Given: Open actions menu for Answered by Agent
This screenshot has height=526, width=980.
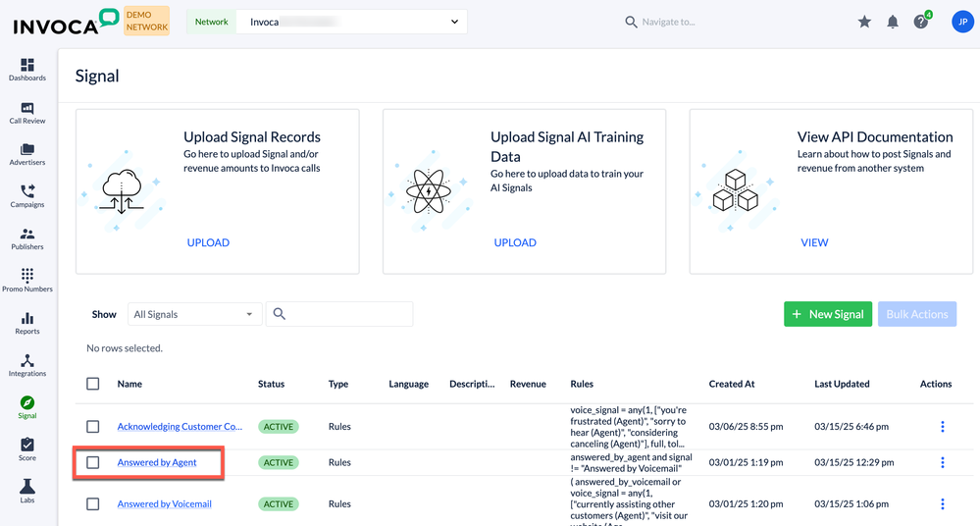Looking at the screenshot, I should tap(943, 462).
